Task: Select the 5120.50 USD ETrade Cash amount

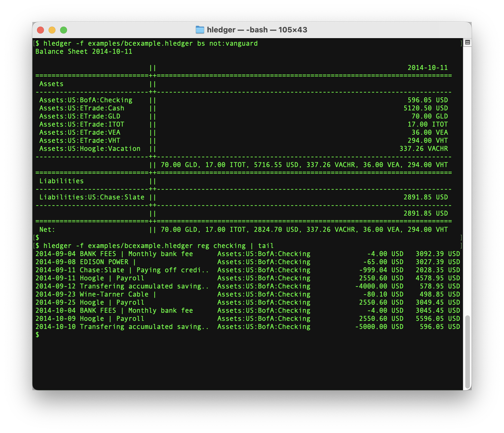Action: [425, 108]
